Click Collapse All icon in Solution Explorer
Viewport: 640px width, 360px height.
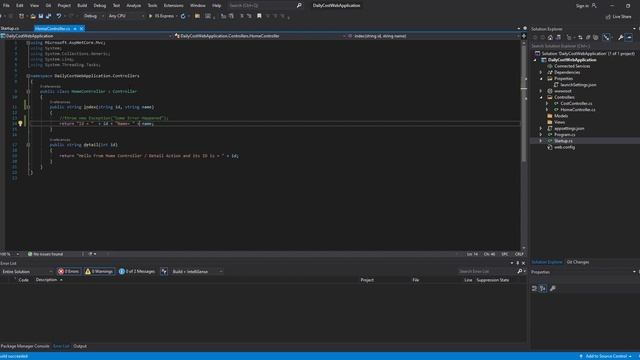[588, 38]
